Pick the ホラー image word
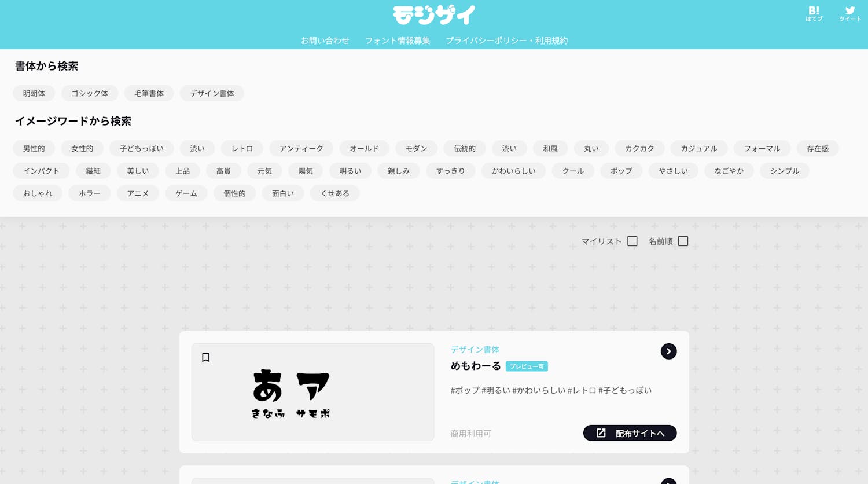The width and height of the screenshot is (868, 484). tap(90, 193)
